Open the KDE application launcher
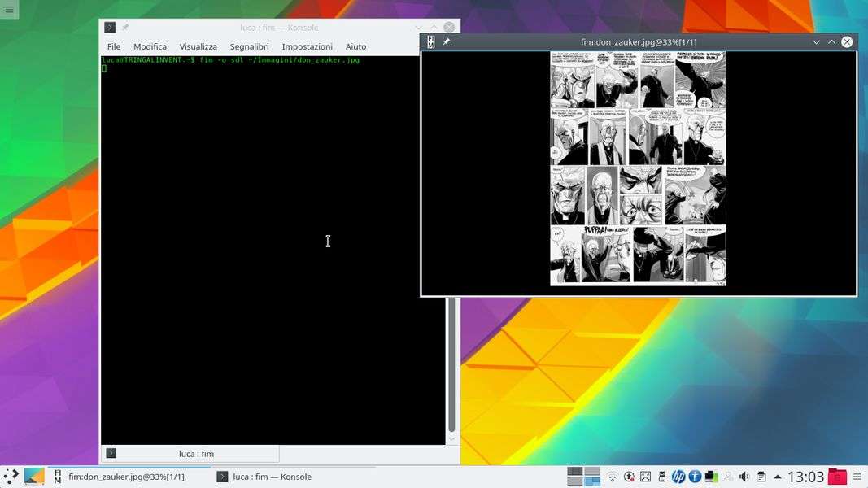868x488 pixels. coord(11,477)
